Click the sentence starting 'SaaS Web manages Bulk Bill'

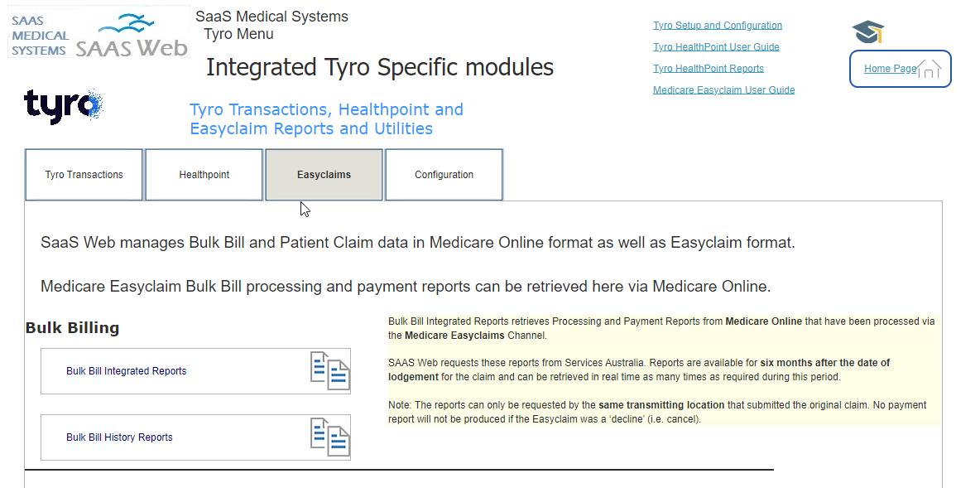tap(418, 243)
